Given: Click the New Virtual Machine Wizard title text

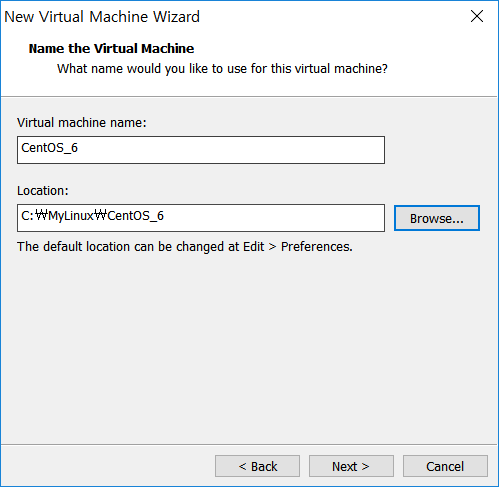Looking at the screenshot, I should (x=102, y=17).
